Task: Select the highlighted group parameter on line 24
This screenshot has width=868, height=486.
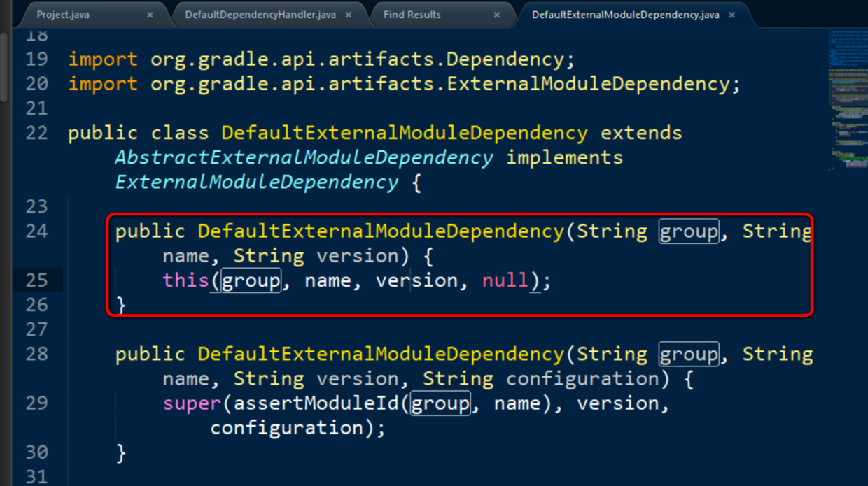Action: [x=688, y=231]
